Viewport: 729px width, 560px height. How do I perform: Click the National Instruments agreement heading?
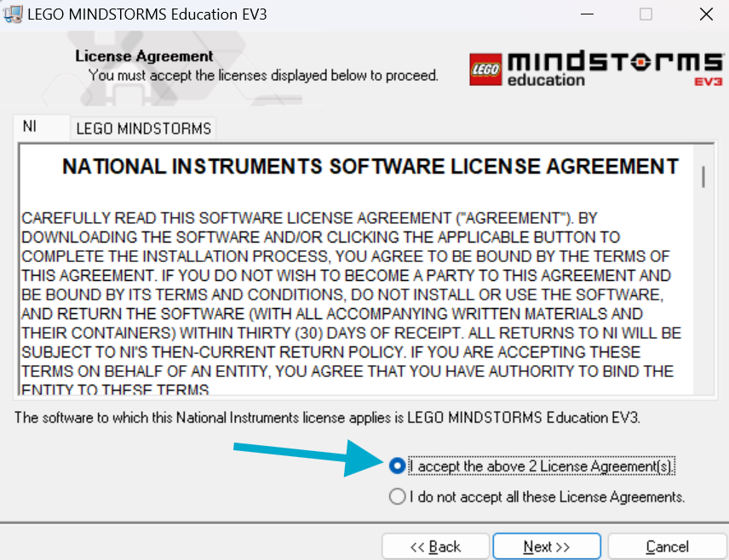tap(370, 166)
